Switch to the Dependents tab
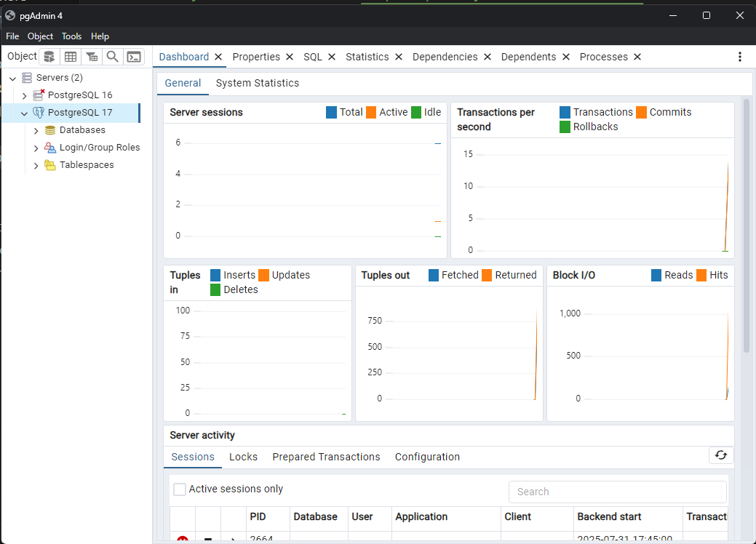The height and width of the screenshot is (544, 756). tap(528, 57)
